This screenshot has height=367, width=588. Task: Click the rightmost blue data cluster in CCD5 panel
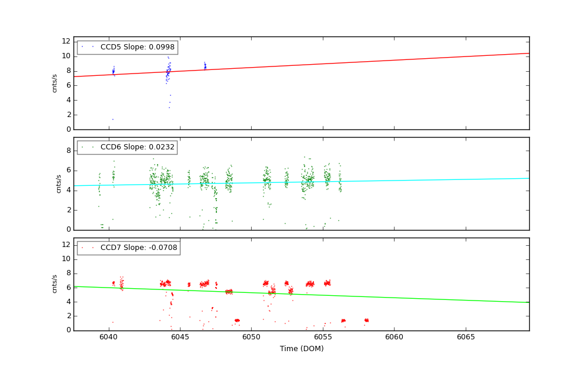[x=205, y=66]
